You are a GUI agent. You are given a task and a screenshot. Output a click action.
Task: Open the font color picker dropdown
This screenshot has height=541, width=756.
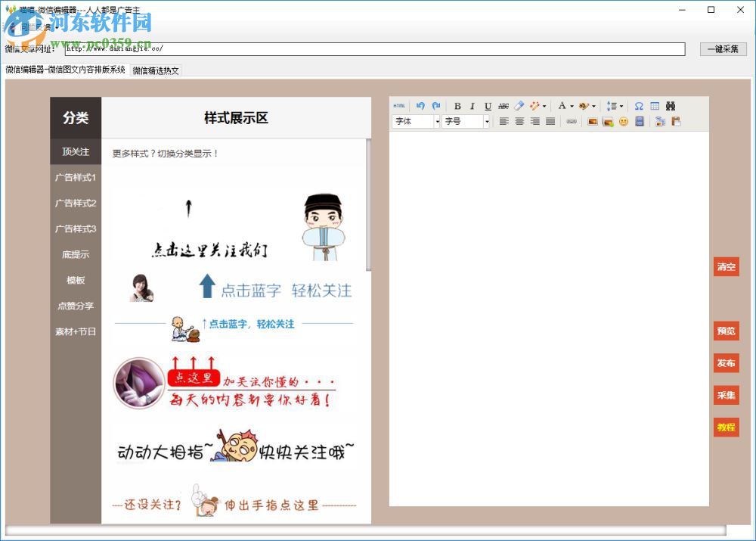tap(571, 105)
